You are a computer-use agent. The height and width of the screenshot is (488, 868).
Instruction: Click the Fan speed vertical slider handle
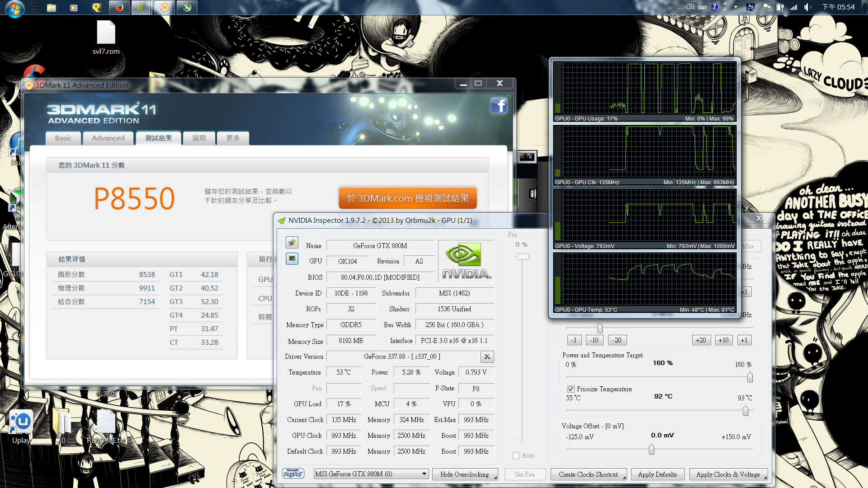[523, 257]
